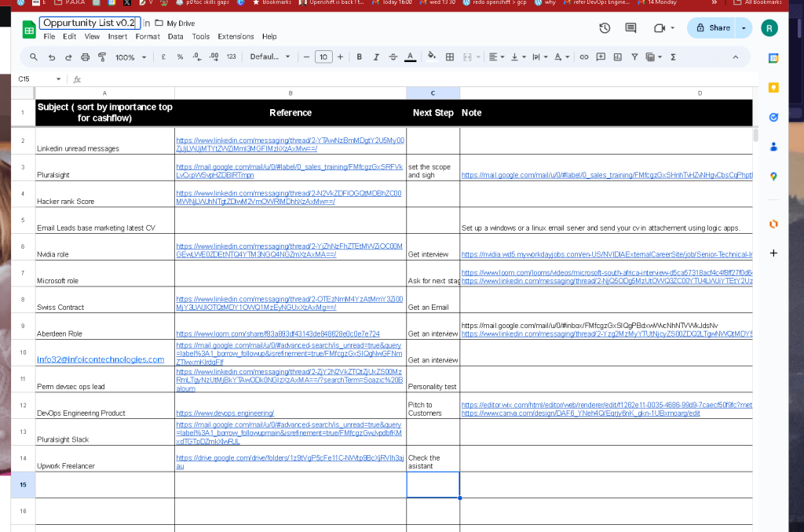Open text rotation dropdown
Image resolution: width=804 pixels, height=532 pixels.
[x=562, y=57]
